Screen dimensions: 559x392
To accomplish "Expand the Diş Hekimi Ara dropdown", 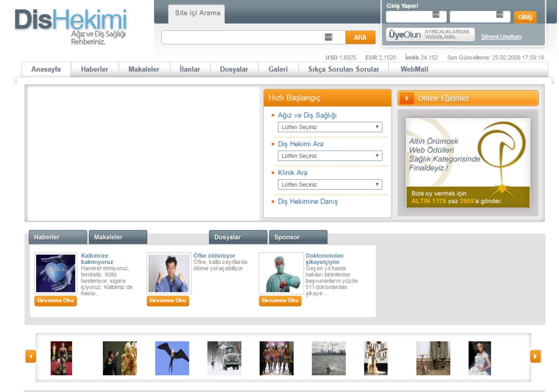I will (x=330, y=156).
